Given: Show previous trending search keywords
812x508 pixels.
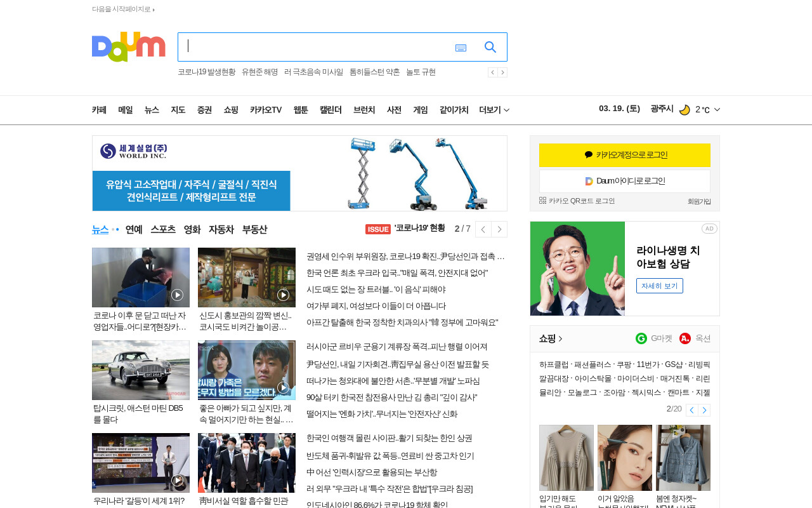Looking at the screenshot, I should coord(492,72).
